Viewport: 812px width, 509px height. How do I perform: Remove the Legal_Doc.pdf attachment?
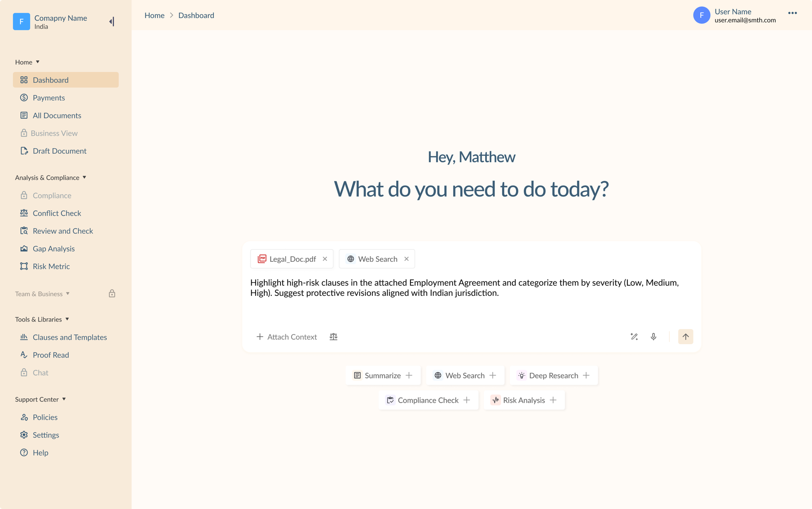point(325,259)
